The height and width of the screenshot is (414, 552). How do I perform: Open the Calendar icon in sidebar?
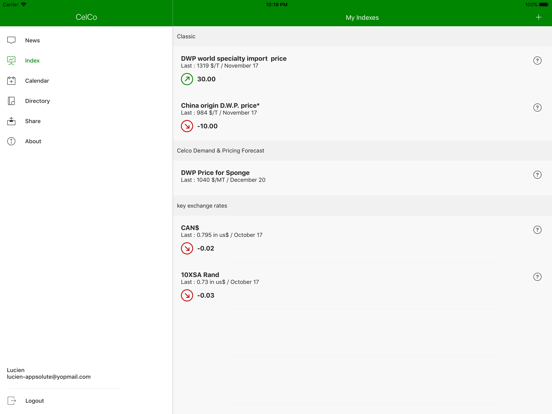click(x=11, y=81)
